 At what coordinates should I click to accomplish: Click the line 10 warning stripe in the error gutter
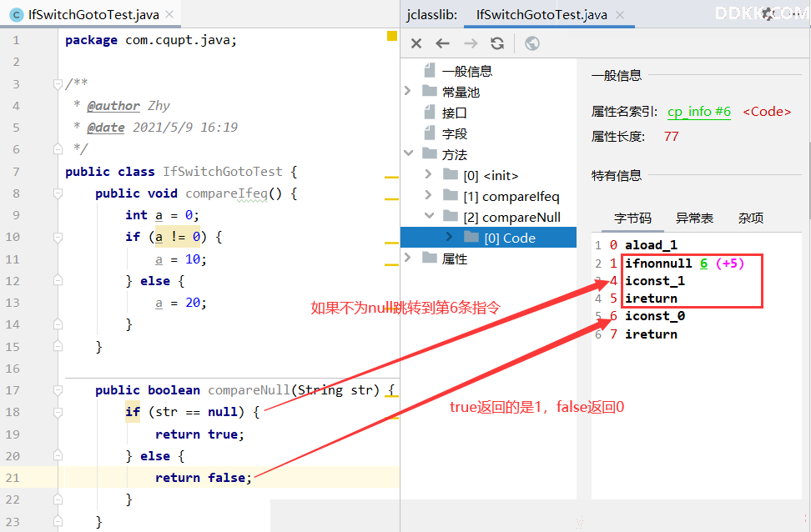point(391,243)
